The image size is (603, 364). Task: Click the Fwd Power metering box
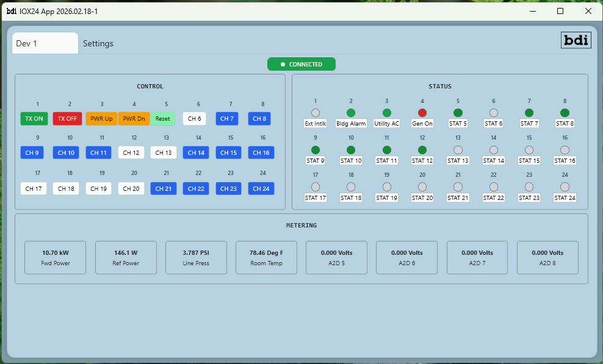coord(56,257)
